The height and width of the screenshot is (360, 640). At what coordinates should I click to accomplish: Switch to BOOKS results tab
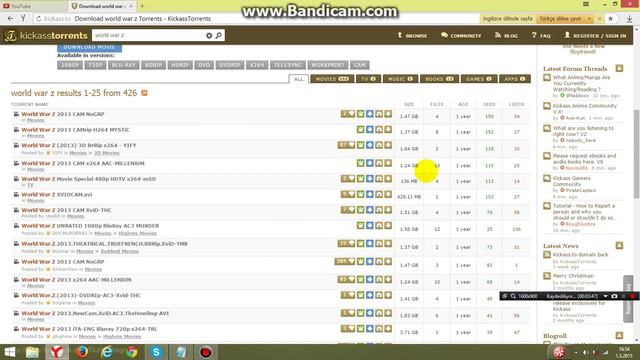440,79
